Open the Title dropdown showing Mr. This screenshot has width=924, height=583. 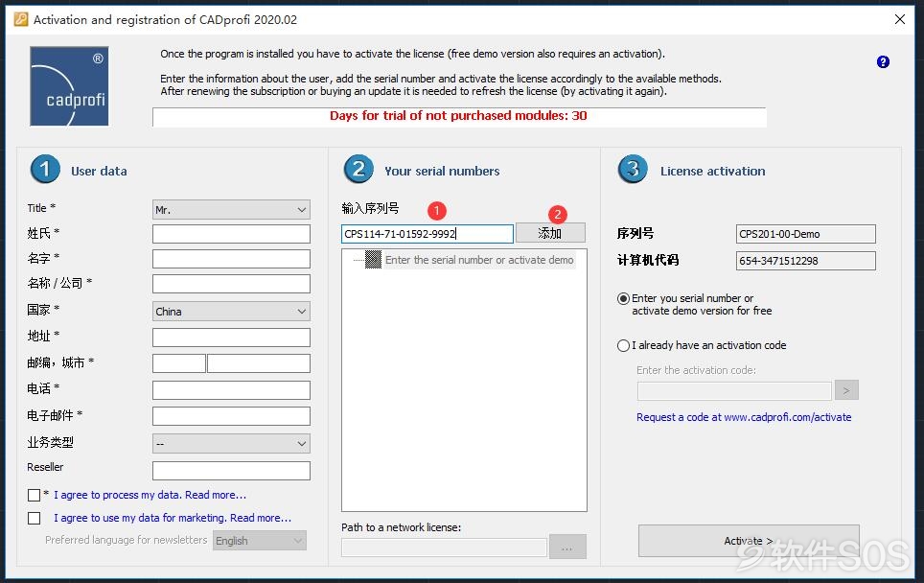point(231,210)
